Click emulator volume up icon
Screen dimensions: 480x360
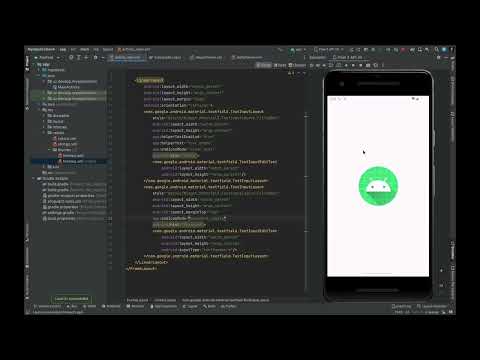coord(318,65)
